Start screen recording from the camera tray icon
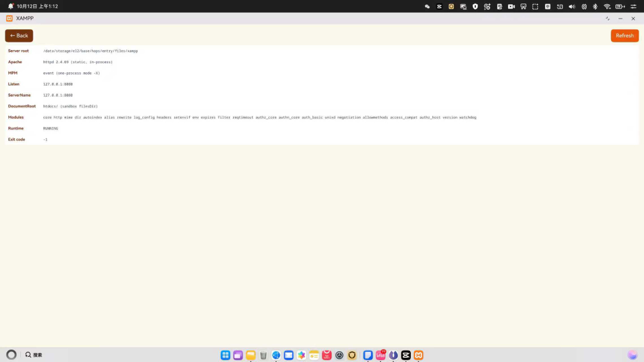The width and height of the screenshot is (644, 362). (512, 7)
